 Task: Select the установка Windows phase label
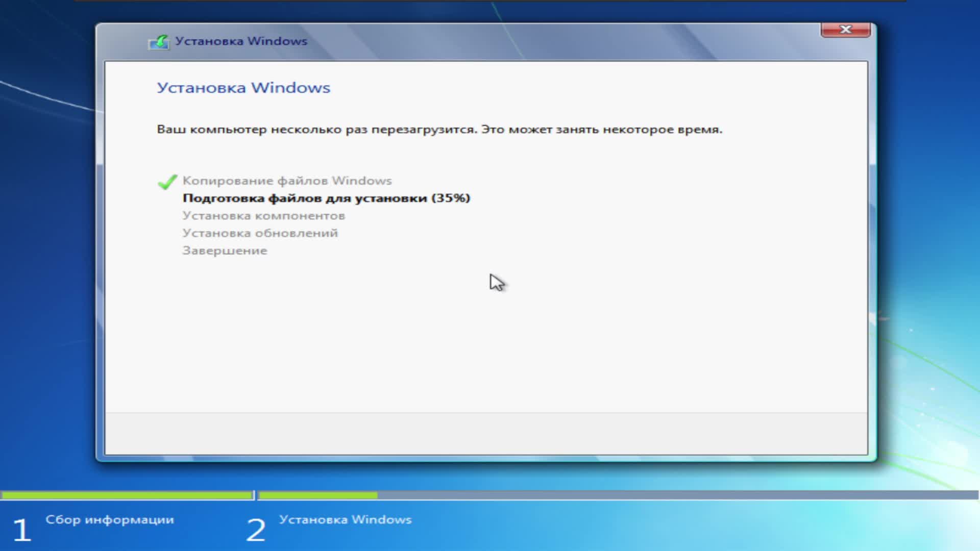tap(345, 519)
